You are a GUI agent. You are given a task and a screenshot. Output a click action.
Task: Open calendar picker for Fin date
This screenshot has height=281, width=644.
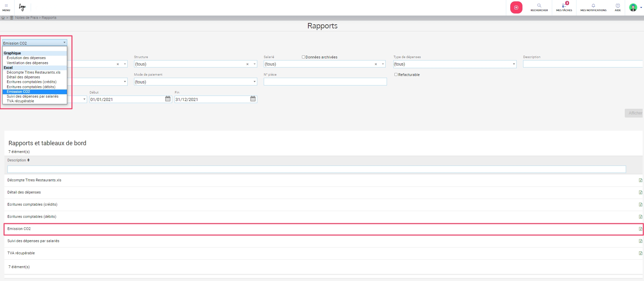253,99
